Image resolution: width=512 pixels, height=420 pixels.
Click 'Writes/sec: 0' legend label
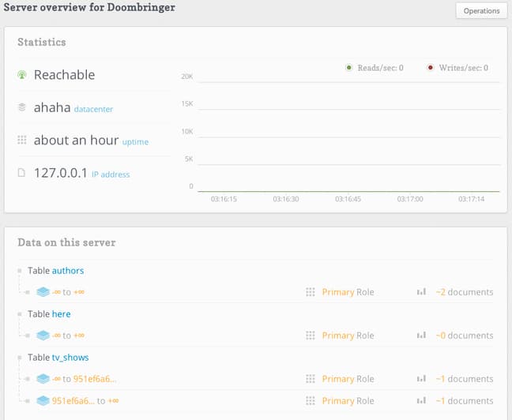(x=463, y=68)
